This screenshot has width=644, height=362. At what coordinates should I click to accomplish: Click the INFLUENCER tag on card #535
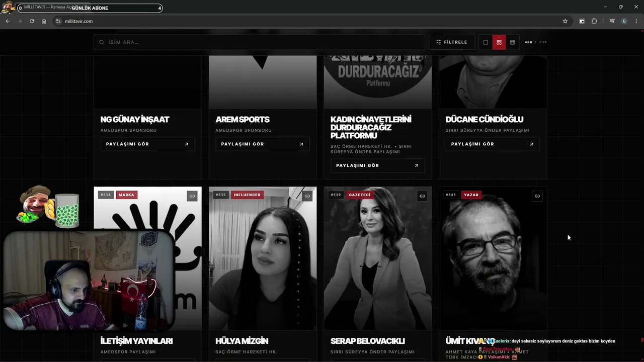coord(247,195)
